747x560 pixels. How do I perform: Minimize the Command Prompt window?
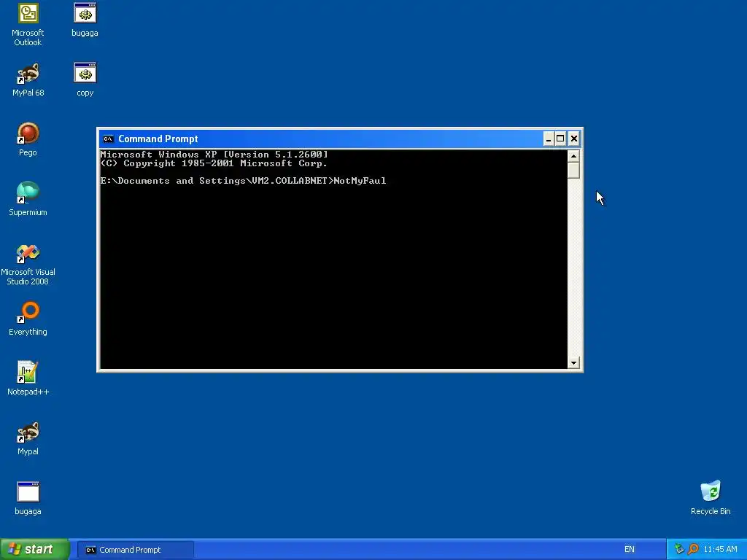pyautogui.click(x=549, y=139)
